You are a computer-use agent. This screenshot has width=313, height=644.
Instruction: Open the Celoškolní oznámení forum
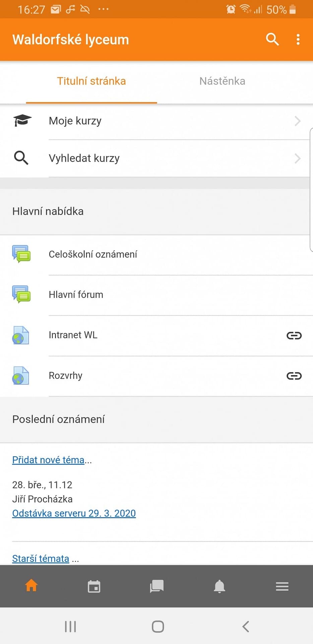(x=93, y=254)
